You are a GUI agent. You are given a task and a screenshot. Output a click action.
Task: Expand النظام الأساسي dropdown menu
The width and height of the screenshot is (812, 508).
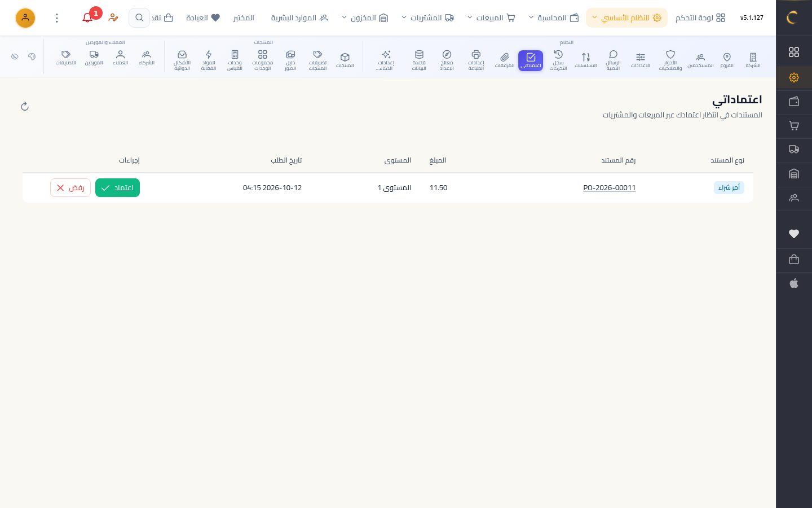tap(626, 18)
